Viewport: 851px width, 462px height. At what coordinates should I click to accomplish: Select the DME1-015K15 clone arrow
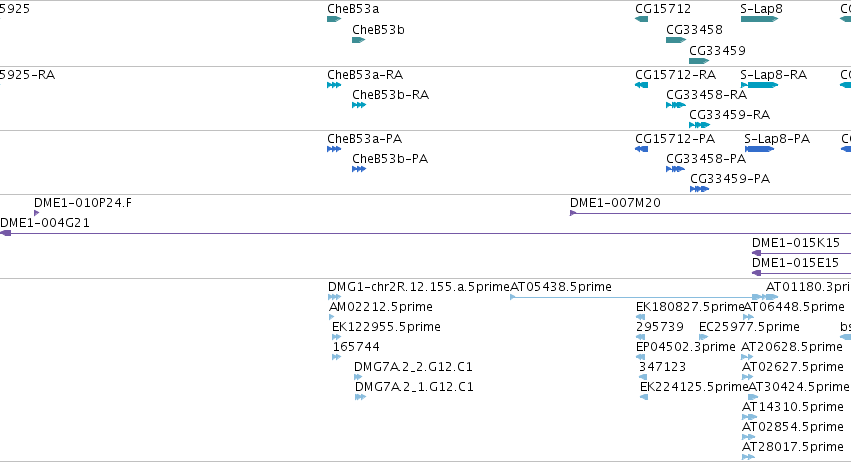756,253
